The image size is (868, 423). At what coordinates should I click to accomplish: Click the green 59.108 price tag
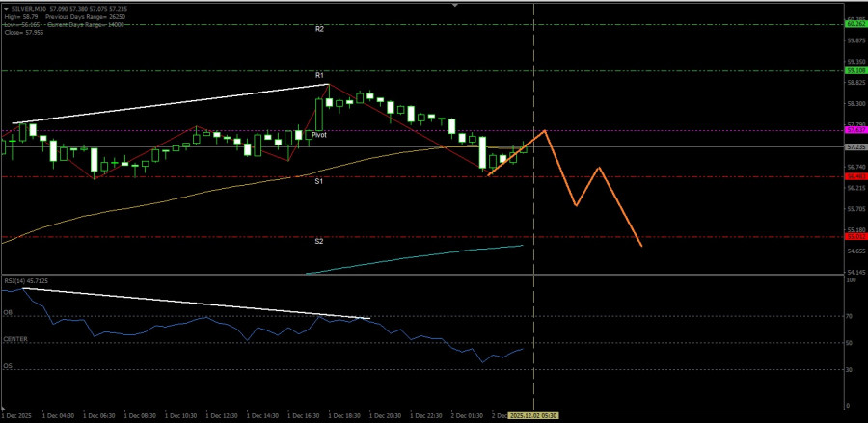point(855,70)
